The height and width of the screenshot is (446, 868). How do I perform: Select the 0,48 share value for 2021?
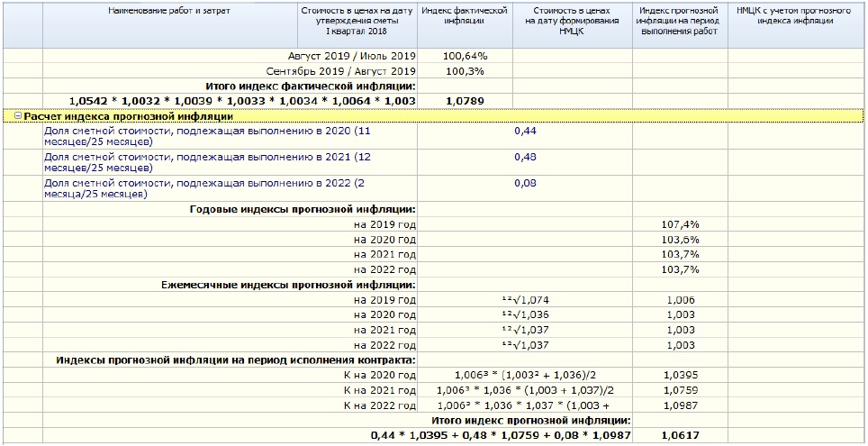point(525,157)
